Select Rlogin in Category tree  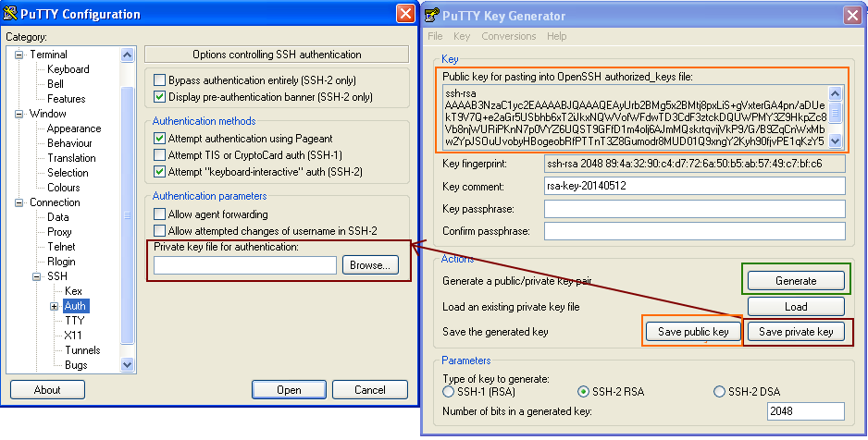pos(61,262)
